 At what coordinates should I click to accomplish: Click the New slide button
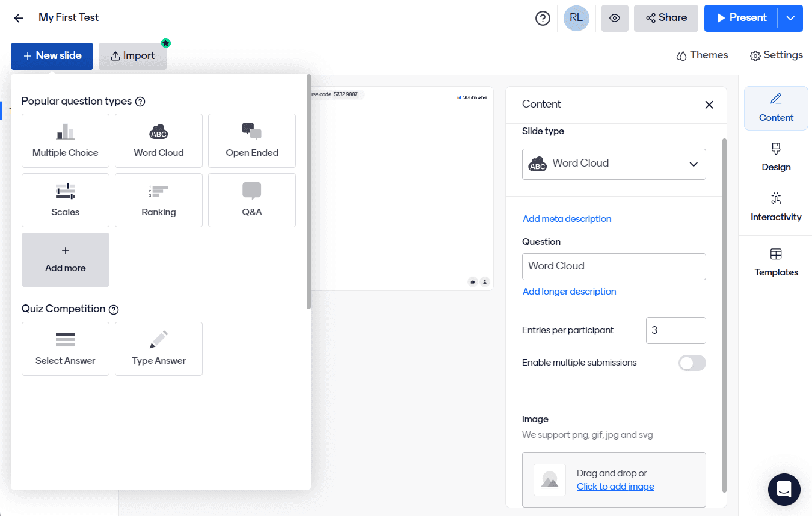[x=52, y=56]
